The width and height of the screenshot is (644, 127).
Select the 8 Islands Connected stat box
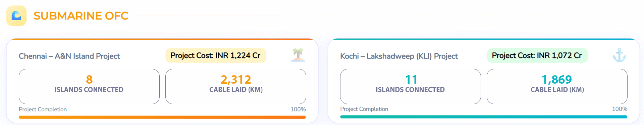tap(89, 86)
